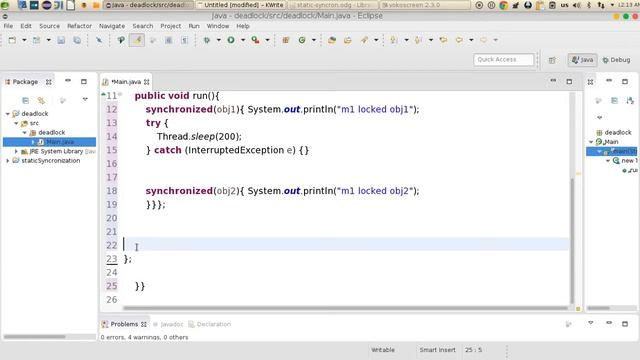Collapse the src folder tree node
This screenshot has width=640, height=360.
(x=16, y=123)
